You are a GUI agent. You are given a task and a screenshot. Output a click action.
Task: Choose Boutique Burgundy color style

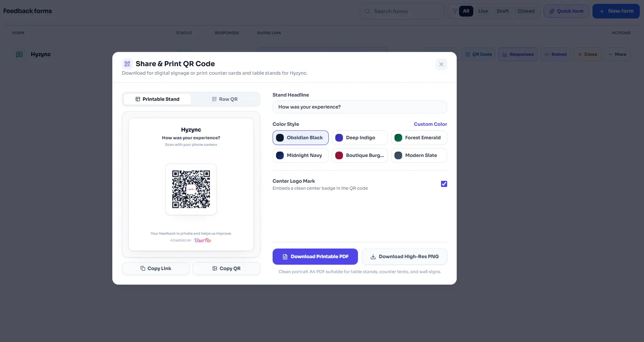[360, 155]
